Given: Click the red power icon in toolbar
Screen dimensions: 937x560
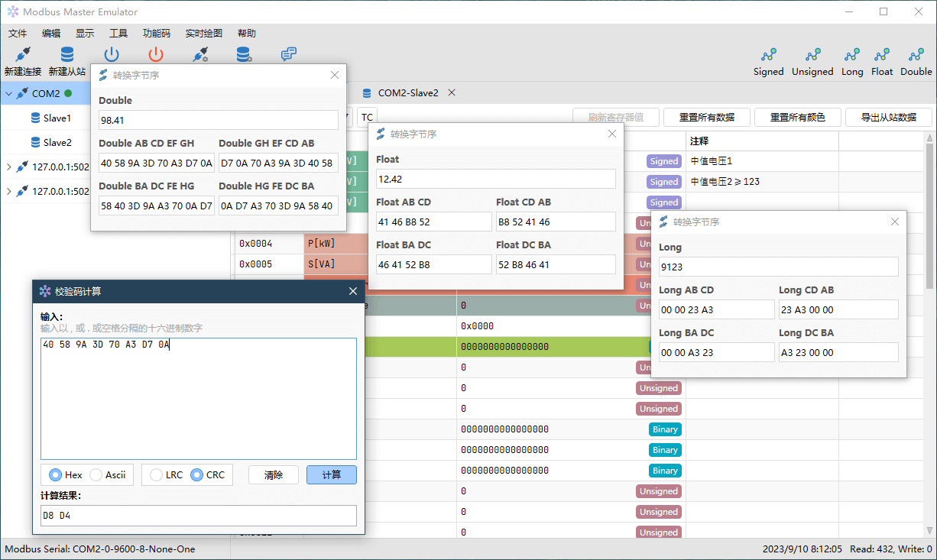Looking at the screenshot, I should [x=156, y=54].
